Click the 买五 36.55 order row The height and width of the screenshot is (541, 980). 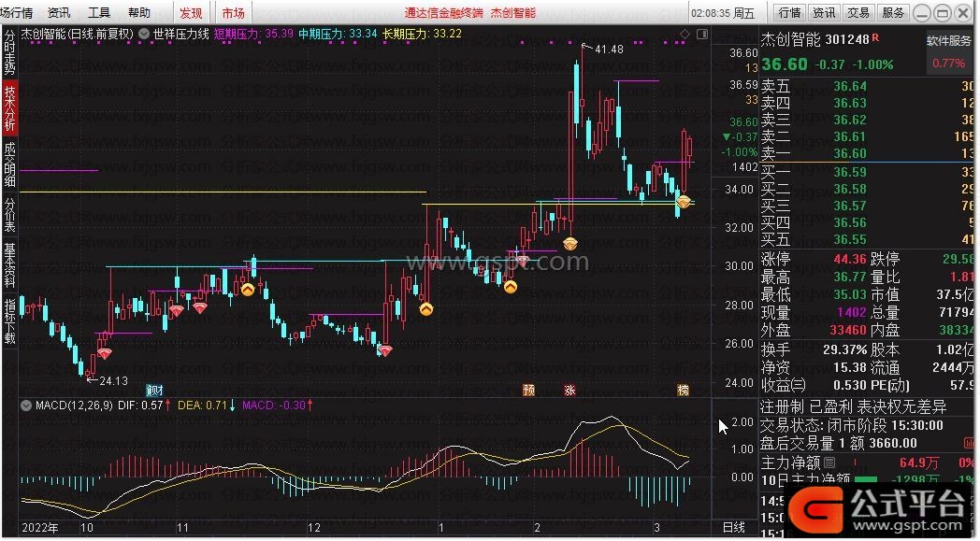pyautogui.click(x=867, y=239)
